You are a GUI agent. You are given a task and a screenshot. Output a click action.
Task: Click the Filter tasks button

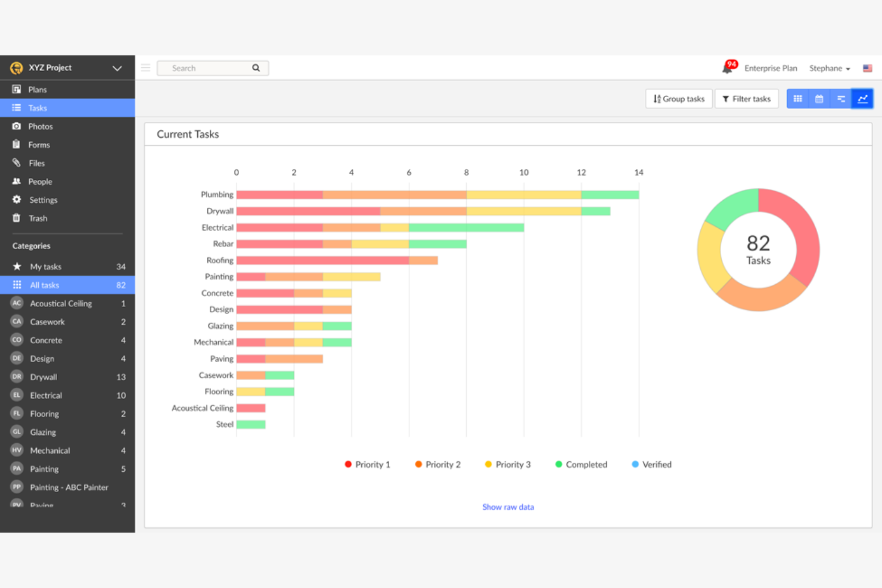point(747,98)
